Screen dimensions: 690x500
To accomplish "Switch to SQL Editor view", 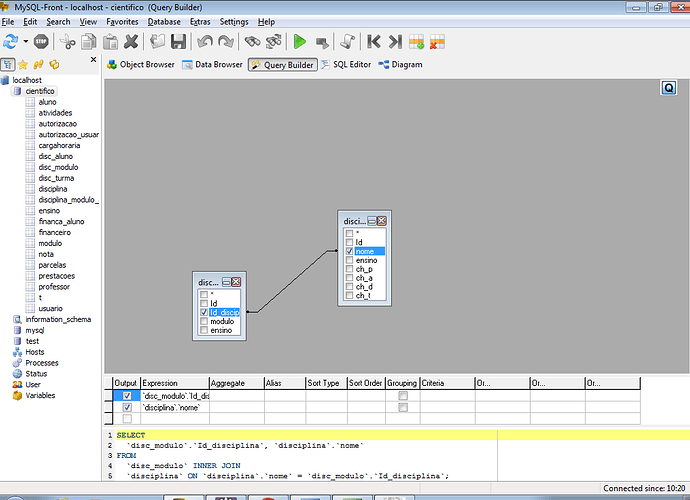I will [346, 65].
